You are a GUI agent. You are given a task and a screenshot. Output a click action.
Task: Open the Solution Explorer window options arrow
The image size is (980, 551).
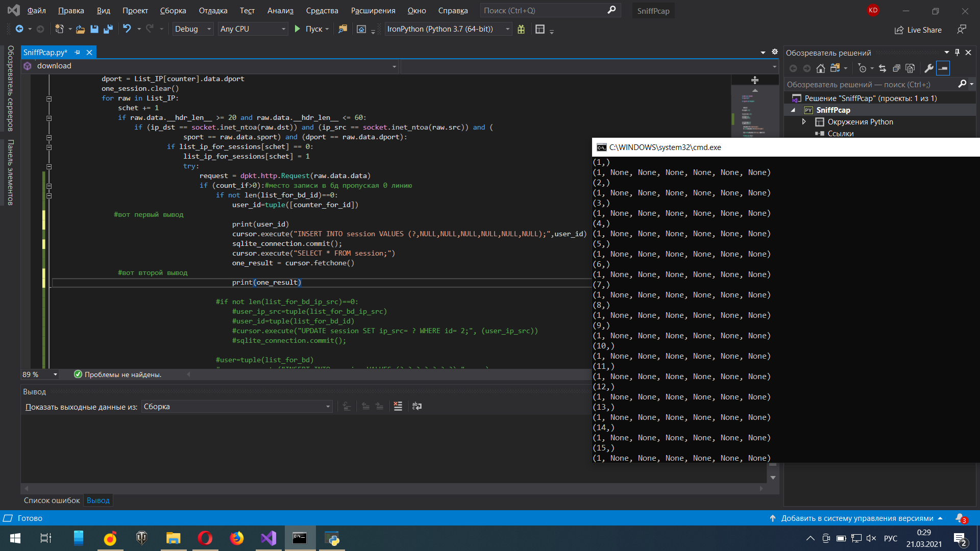pos(946,53)
